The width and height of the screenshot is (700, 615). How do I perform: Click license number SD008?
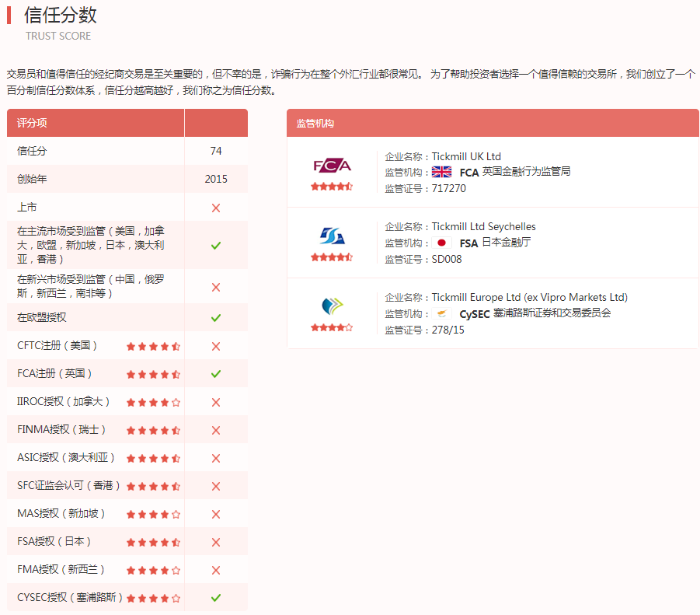pos(447,259)
